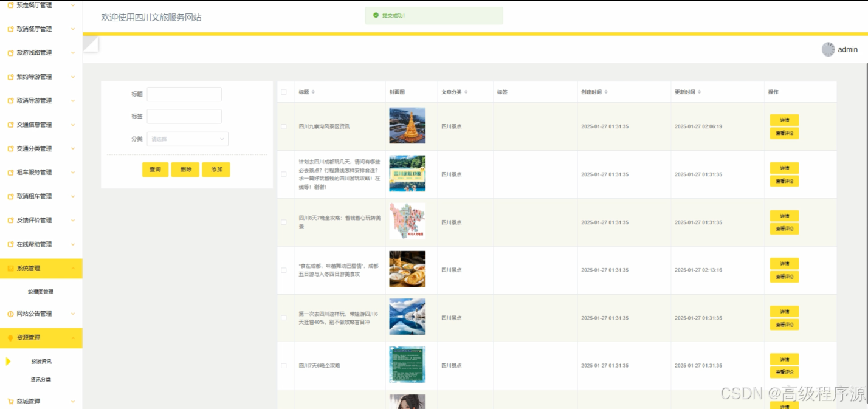Check the 第一次去四川这样玩 row checkbox

point(283,318)
